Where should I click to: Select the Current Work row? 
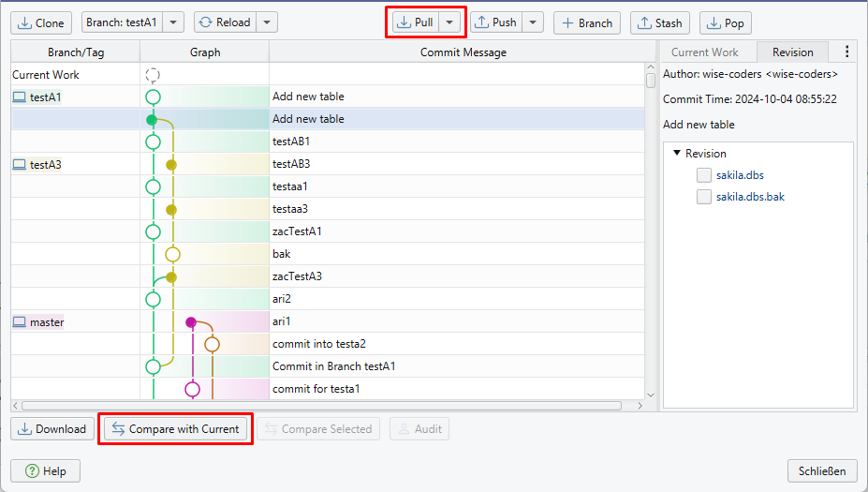[x=328, y=74]
